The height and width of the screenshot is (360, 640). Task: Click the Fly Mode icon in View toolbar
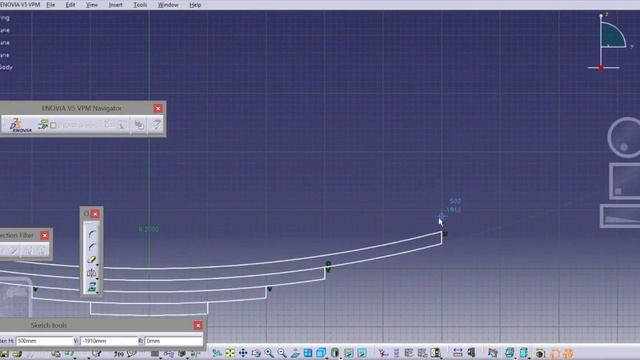(x=217, y=353)
